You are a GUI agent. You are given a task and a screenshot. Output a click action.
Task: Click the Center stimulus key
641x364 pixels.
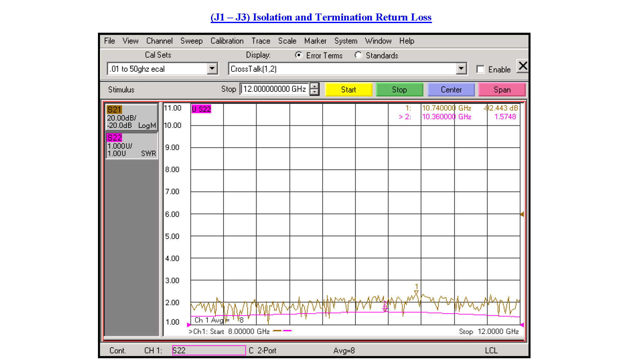pos(451,90)
